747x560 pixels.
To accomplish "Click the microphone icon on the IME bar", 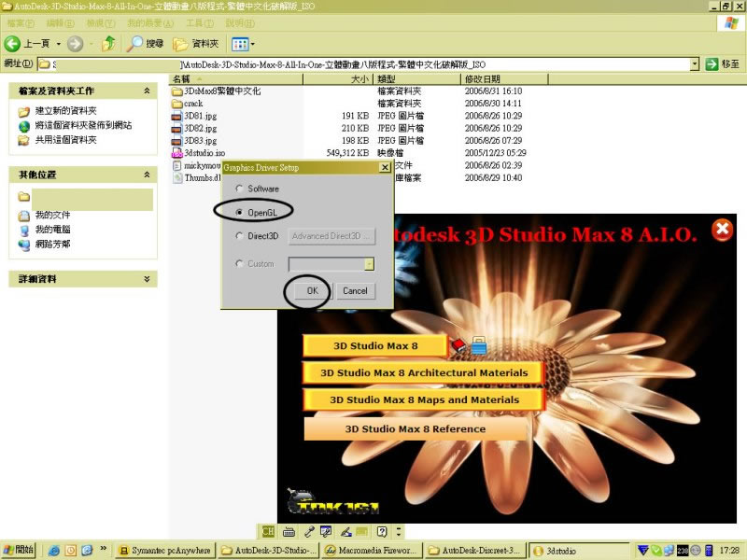I will [309, 531].
